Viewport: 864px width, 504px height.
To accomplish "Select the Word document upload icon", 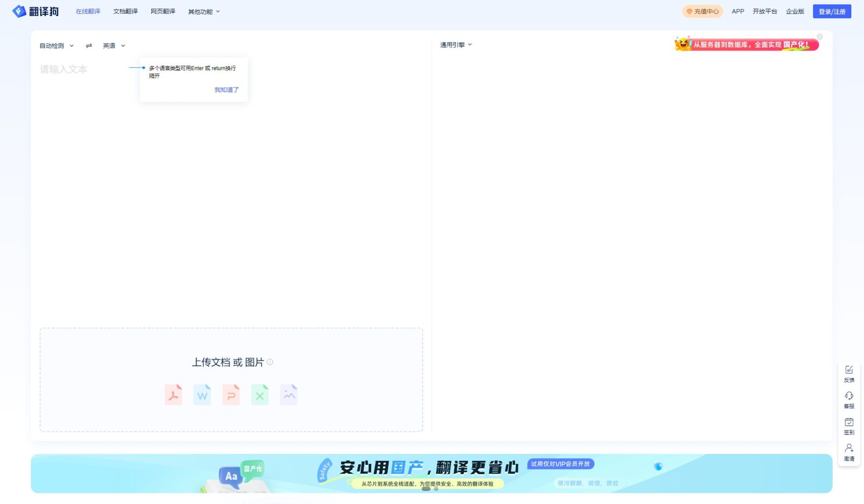I will pos(202,394).
